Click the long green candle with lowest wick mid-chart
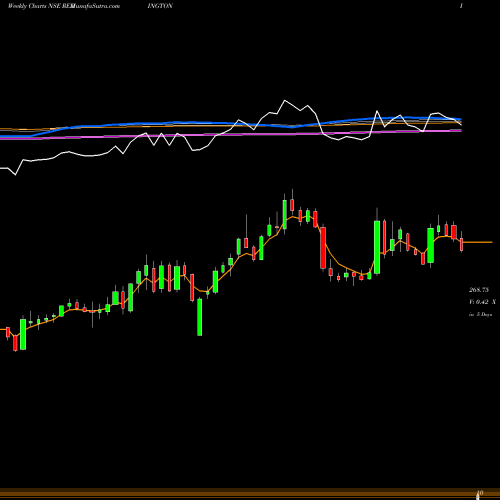 [200, 317]
